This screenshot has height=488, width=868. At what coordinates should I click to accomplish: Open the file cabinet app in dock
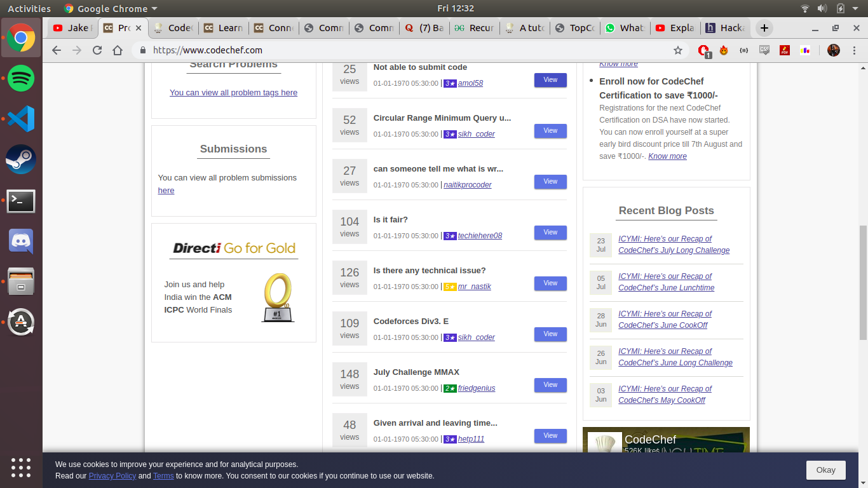click(x=21, y=281)
